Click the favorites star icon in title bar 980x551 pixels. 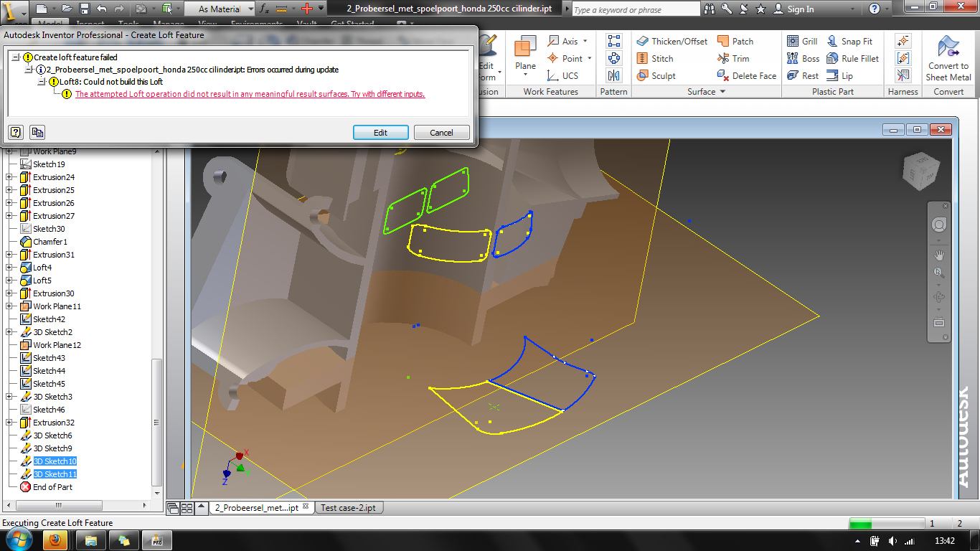pyautogui.click(x=760, y=9)
